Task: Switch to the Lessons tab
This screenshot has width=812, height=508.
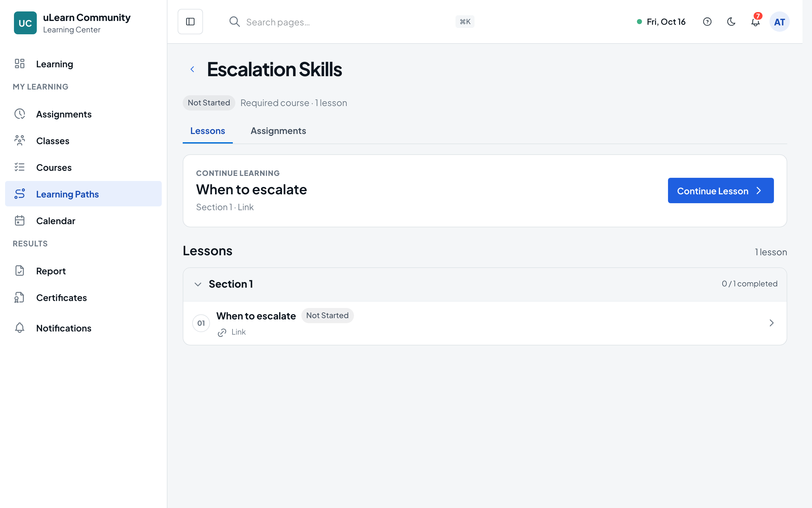Action: pyautogui.click(x=208, y=131)
